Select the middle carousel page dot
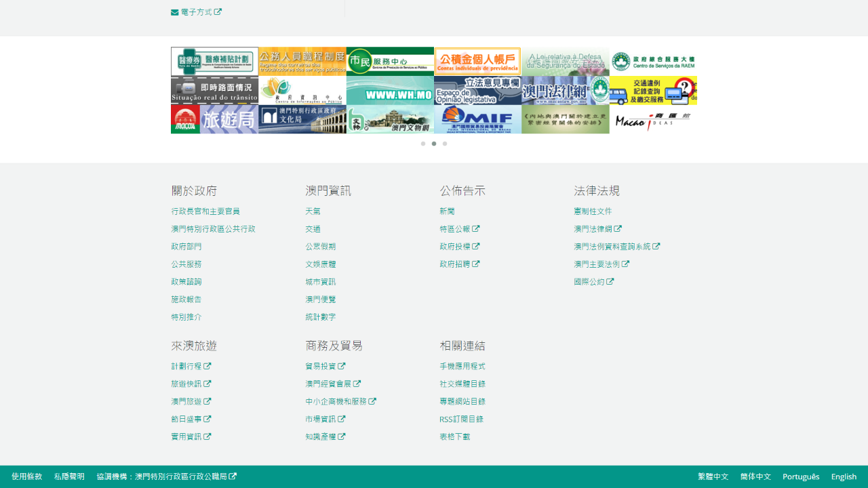This screenshot has height=488, width=868. click(434, 144)
